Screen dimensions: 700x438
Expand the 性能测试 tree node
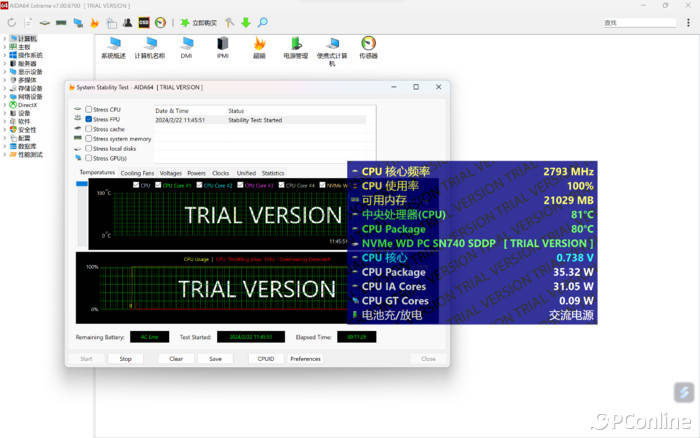pos(5,154)
